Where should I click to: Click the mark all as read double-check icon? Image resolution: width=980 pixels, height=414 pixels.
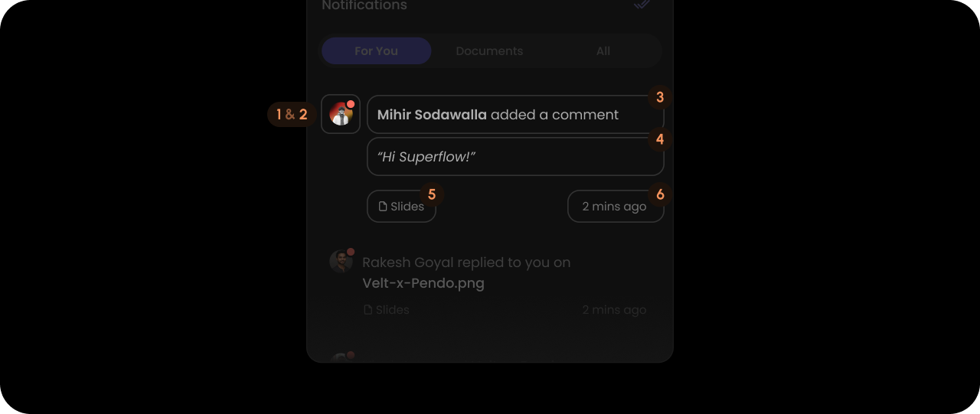(x=642, y=4)
